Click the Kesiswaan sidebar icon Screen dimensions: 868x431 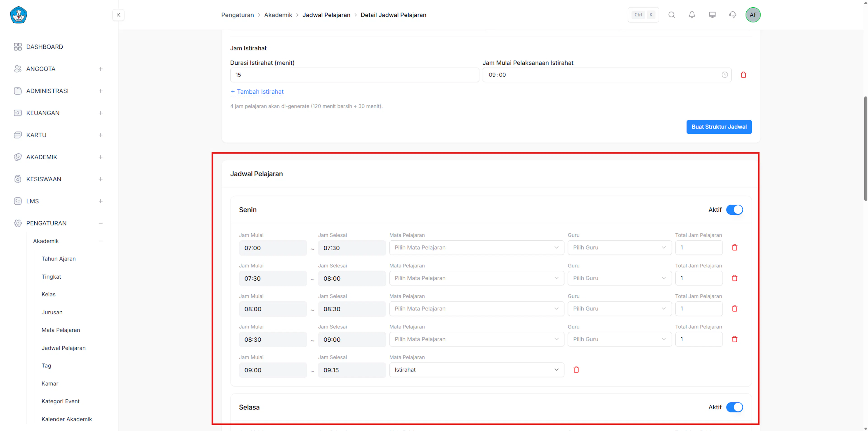pyautogui.click(x=18, y=179)
